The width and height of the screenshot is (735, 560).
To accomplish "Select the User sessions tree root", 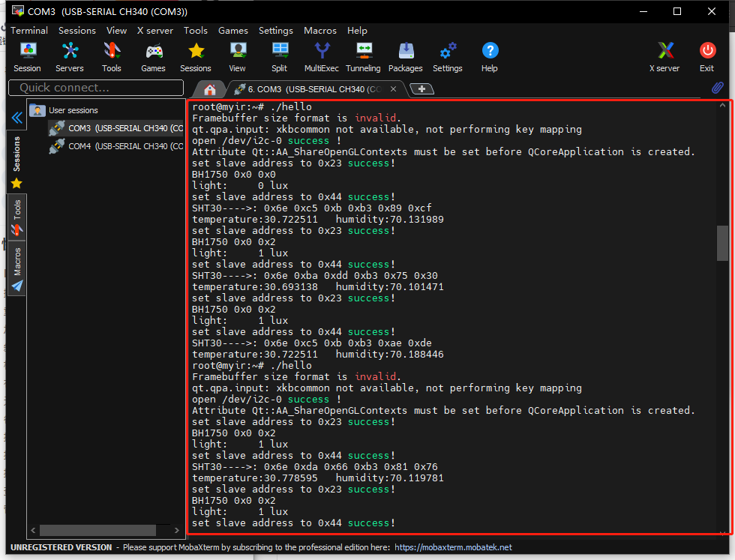I will click(64, 111).
